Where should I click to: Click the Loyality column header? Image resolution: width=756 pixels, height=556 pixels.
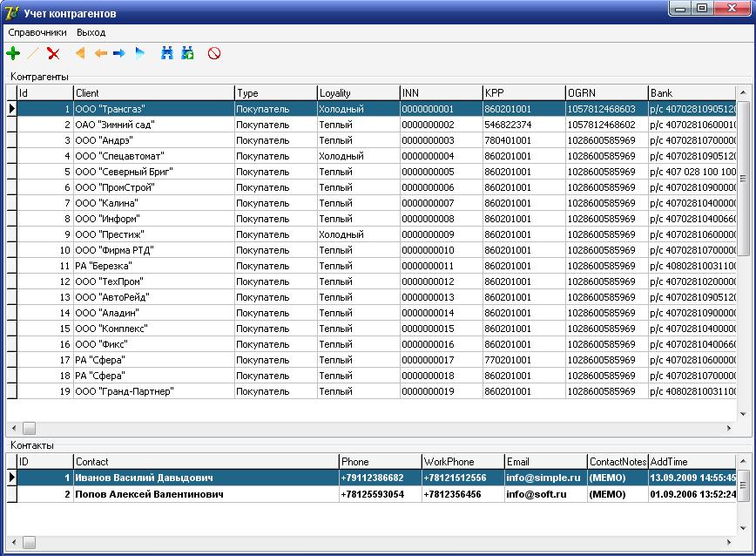(x=359, y=92)
